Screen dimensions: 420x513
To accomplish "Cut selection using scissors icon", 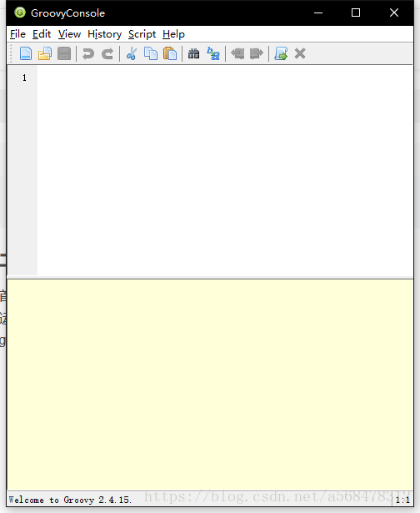I will [132, 53].
